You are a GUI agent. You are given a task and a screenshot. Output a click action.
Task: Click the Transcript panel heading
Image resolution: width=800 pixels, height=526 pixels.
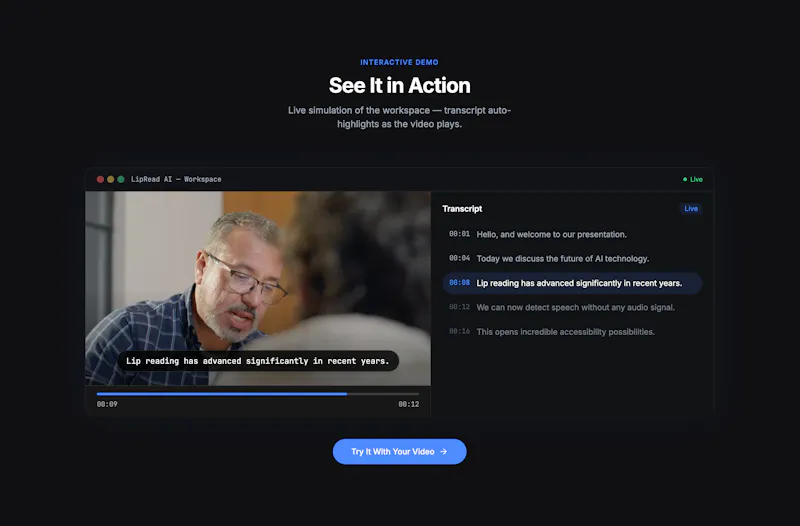[462, 209]
